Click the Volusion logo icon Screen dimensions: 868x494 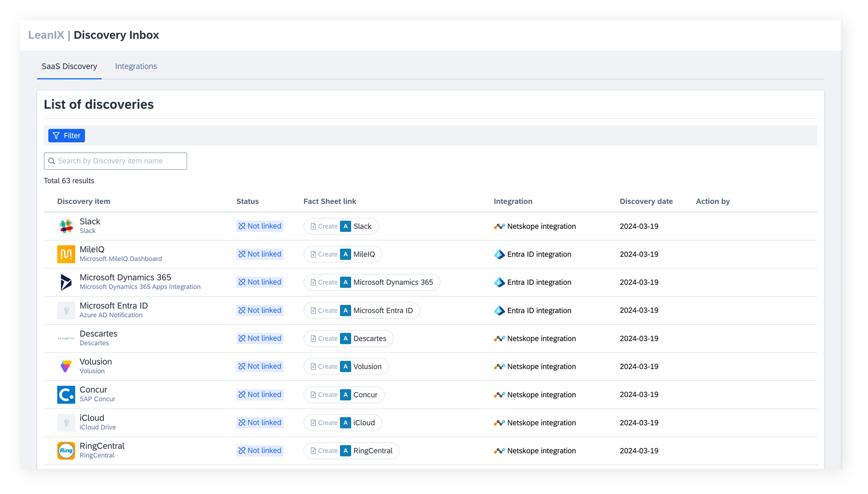click(x=66, y=366)
